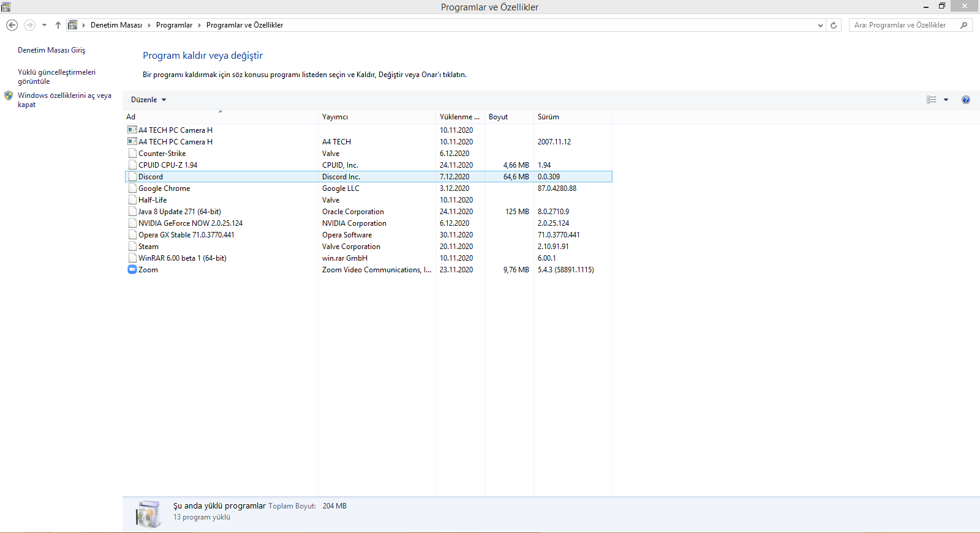Sort list by the Boyut column header

[x=509, y=117]
